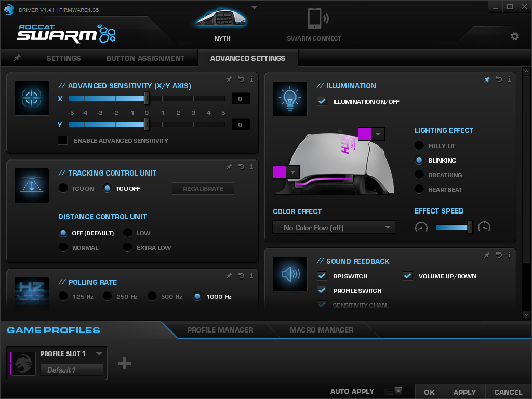Switch the Auto Apply toggle
This screenshot has height=399, width=532.
(394, 391)
